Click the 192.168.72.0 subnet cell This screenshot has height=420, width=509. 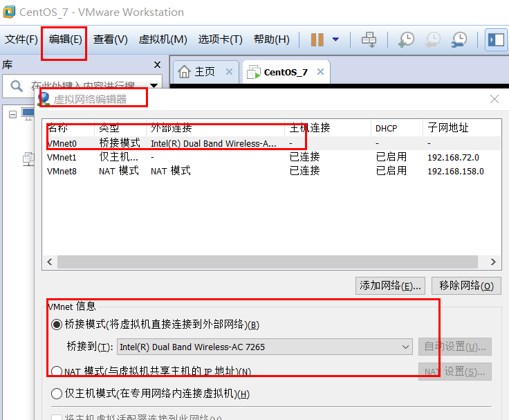pos(453,158)
